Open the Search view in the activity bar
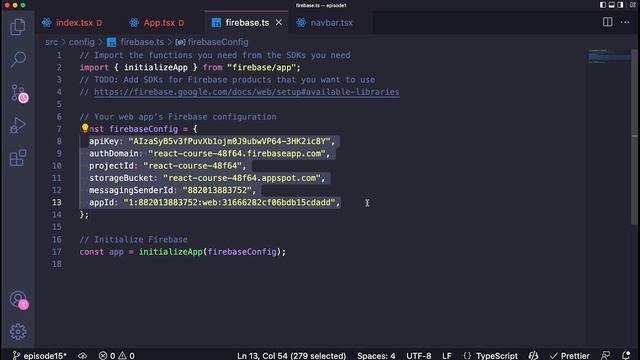The width and height of the screenshot is (640, 360). 18,59
